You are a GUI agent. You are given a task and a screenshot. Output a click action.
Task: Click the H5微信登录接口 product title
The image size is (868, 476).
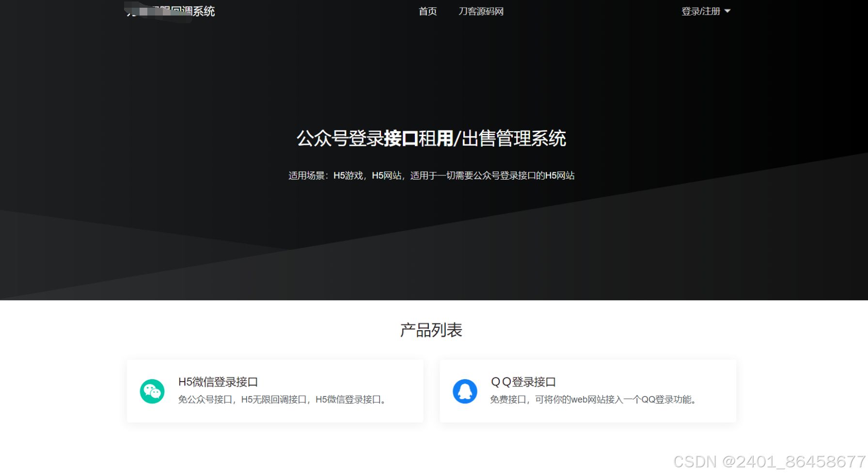218,382
